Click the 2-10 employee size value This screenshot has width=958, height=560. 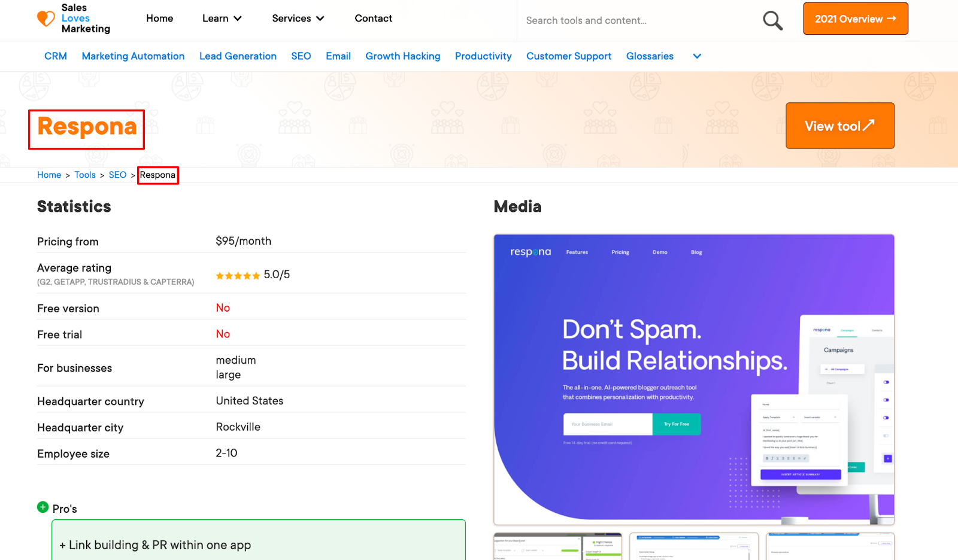coord(226,453)
